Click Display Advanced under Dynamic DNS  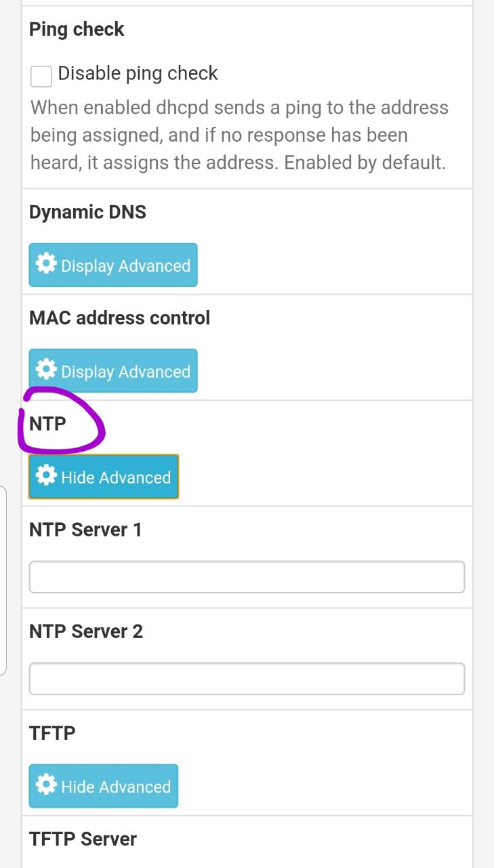(113, 265)
